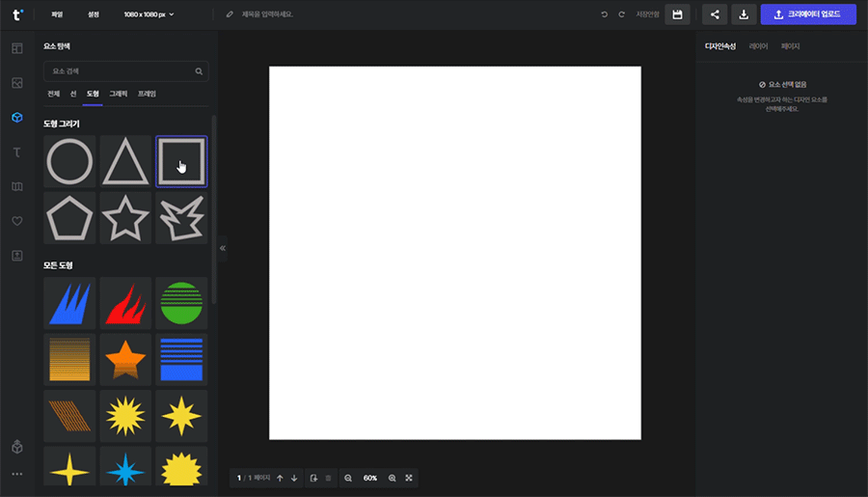The height and width of the screenshot is (497, 868).
Task: Fit canvas to screen icon
Action: (409, 478)
